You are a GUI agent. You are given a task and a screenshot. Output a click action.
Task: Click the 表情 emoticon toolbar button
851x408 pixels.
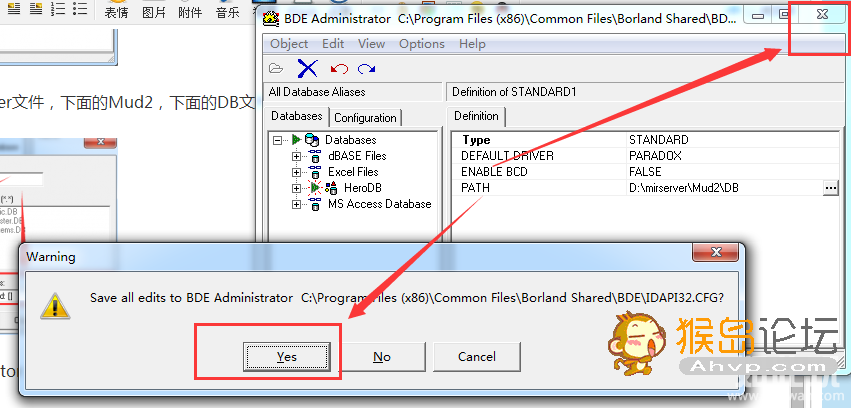click(116, 12)
